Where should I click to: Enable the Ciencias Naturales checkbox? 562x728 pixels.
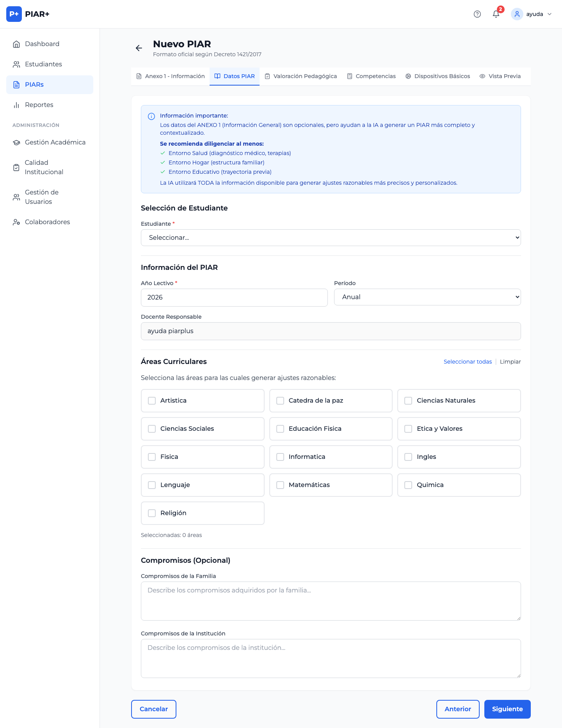pyautogui.click(x=408, y=401)
